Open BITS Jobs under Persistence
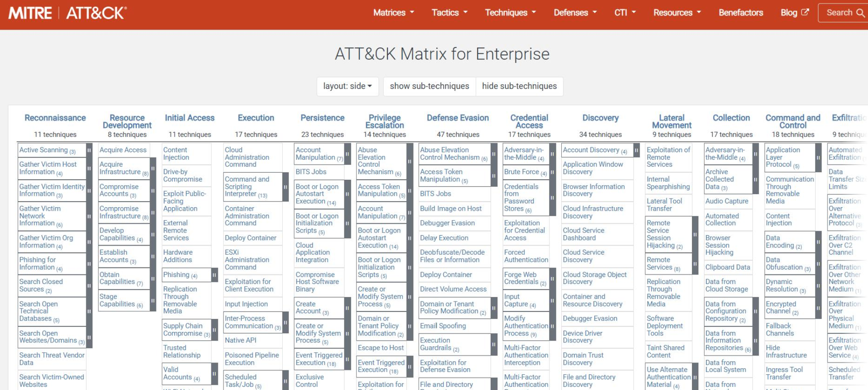The width and height of the screenshot is (868, 390). [x=311, y=172]
